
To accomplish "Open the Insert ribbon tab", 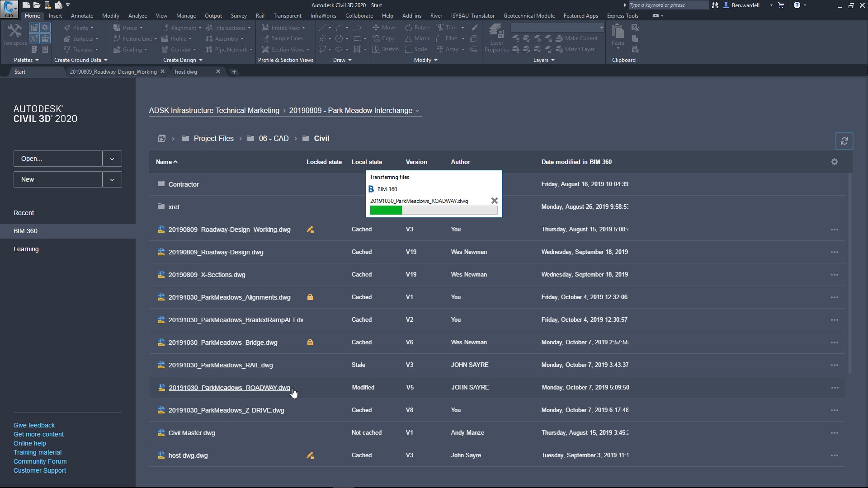I will click(x=55, y=15).
